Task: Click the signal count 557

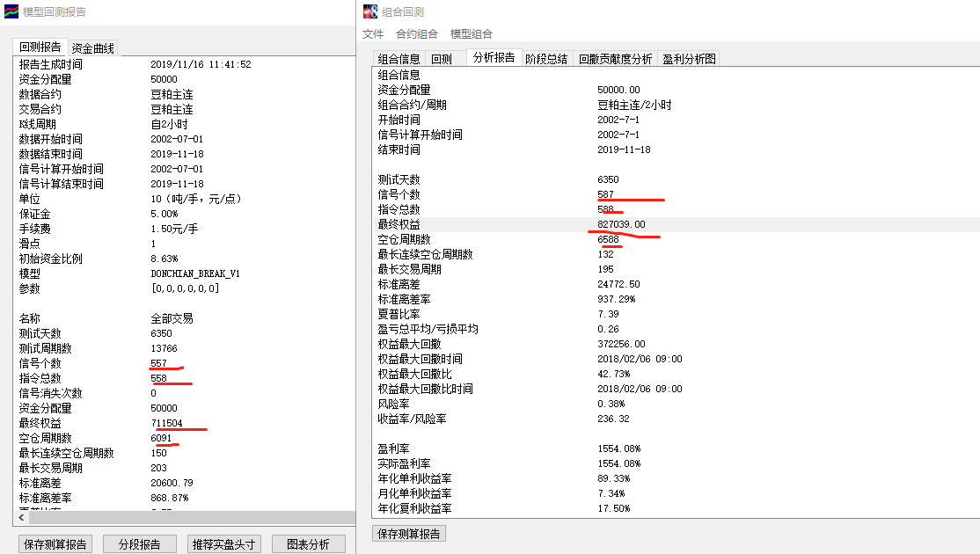Action: (158, 363)
